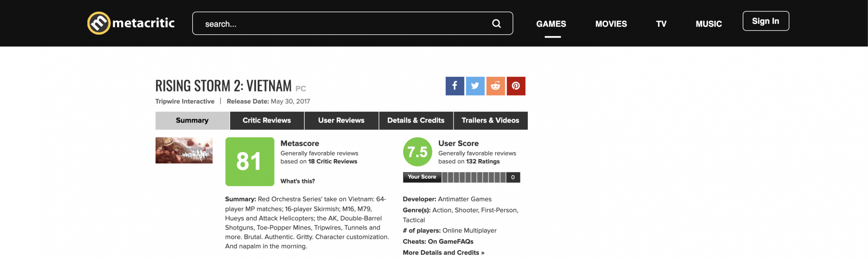Click the green 81 Metascore box
The height and width of the screenshot is (260, 868).
pos(250,162)
